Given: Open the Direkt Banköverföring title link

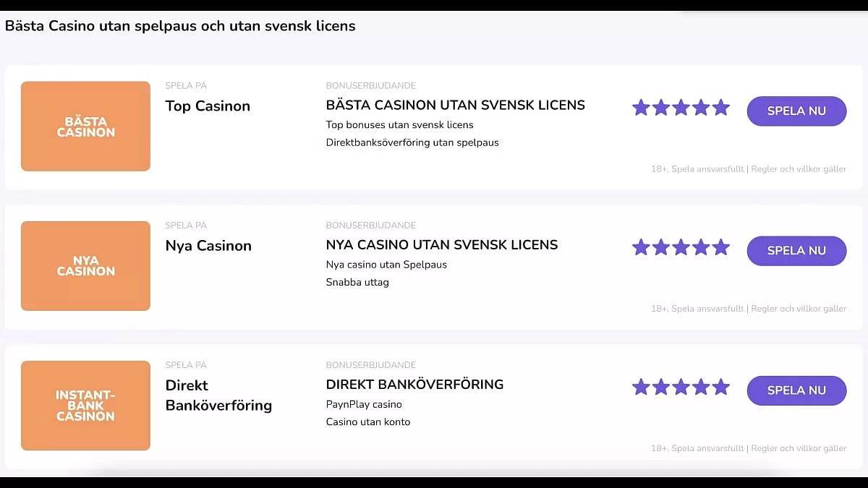Looking at the screenshot, I should (218, 395).
